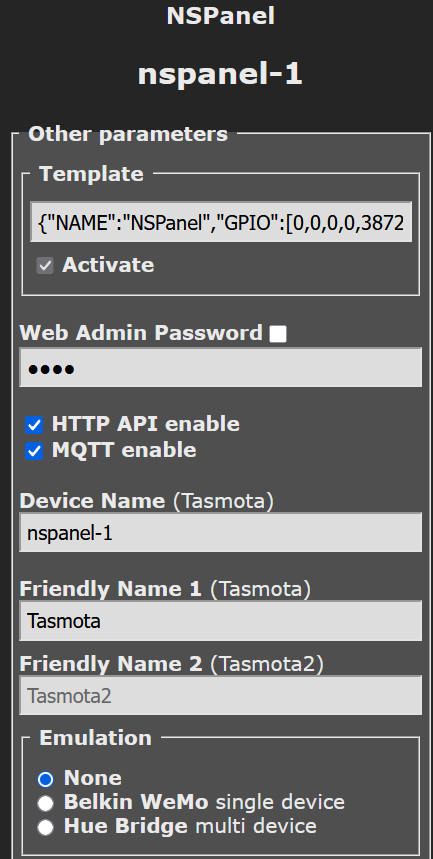Click the None emulation label

point(93,778)
